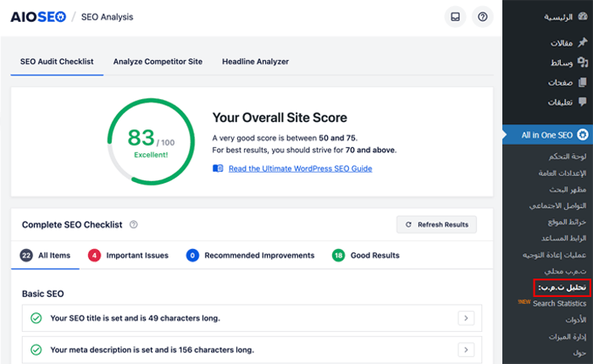593x364 pixels.
Task: Click the Basic SEO section heading
Action: click(x=42, y=294)
